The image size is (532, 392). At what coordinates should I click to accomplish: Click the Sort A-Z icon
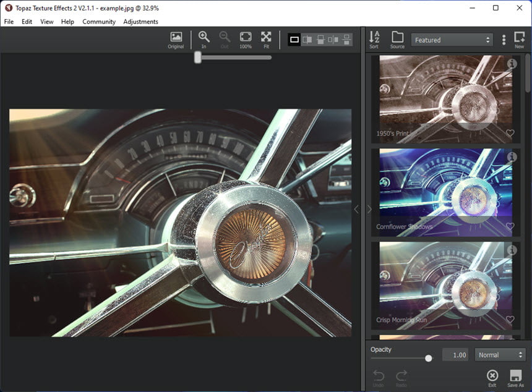(374, 40)
